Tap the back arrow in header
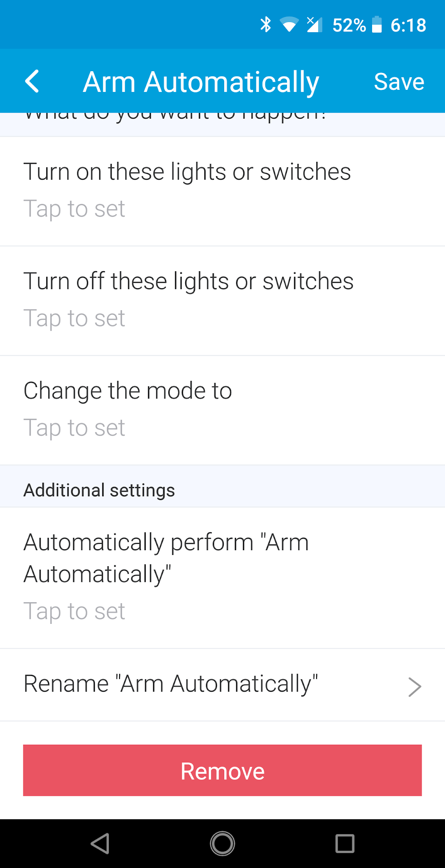 pyautogui.click(x=32, y=81)
